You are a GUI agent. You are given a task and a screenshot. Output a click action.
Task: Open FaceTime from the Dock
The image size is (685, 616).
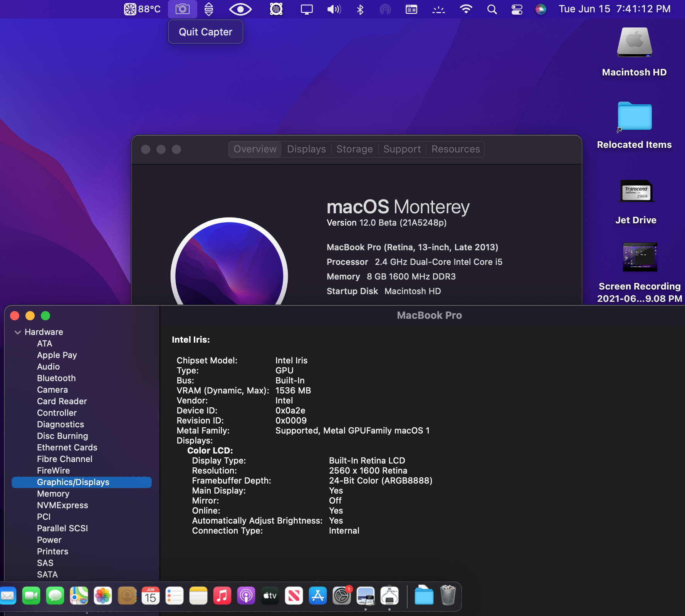point(31,596)
